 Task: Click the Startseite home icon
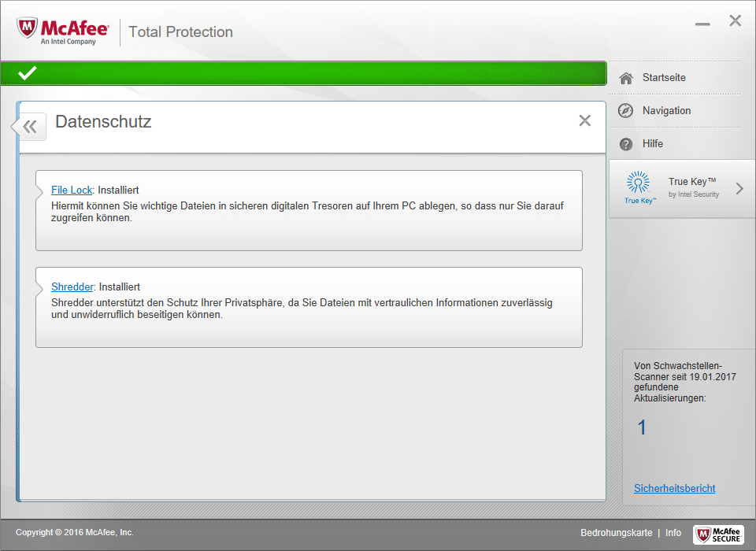(626, 78)
